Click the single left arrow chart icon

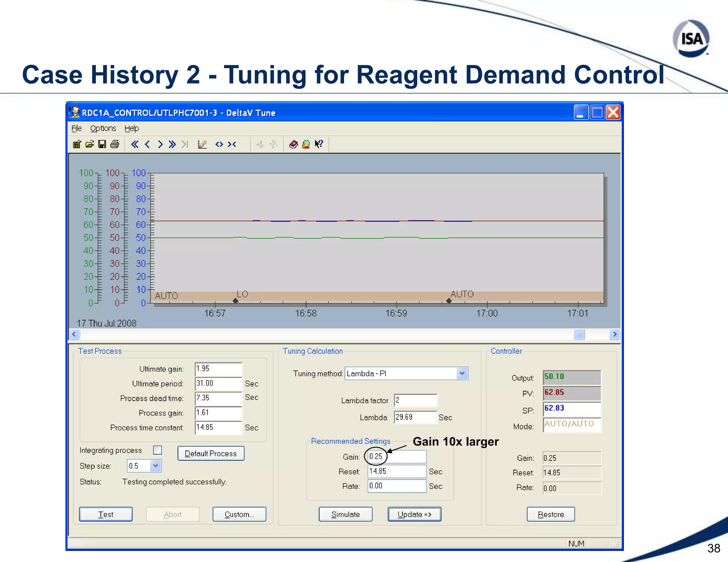tap(148, 144)
